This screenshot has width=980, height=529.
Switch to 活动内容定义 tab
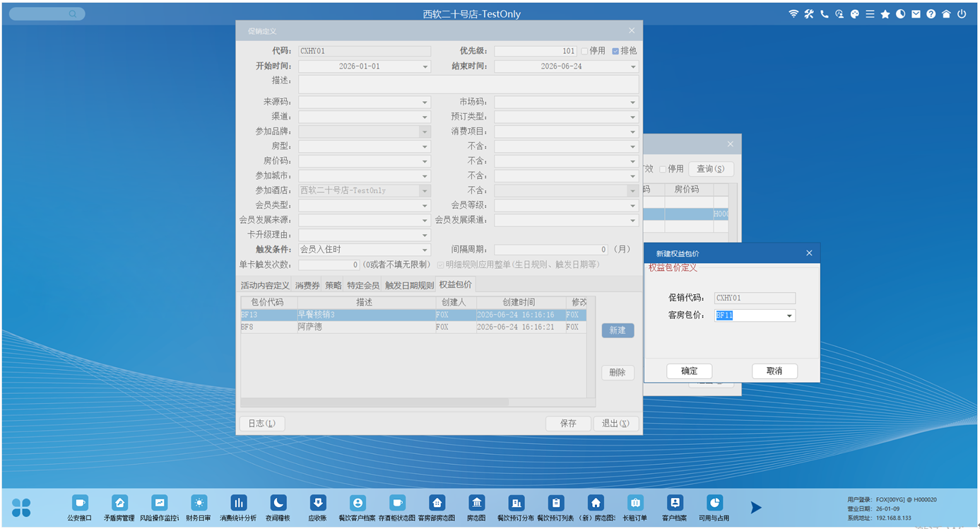tap(265, 285)
